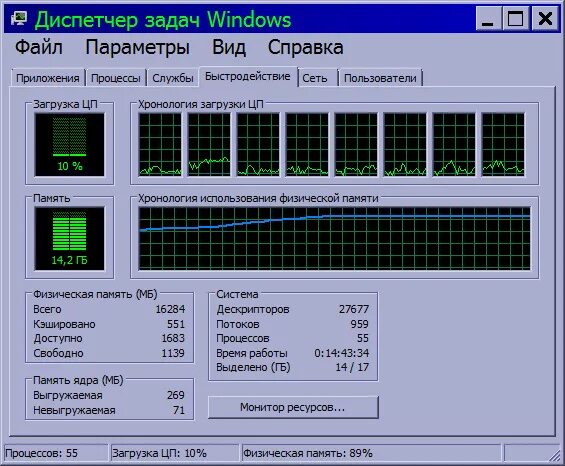Open the Файл menu
Screen dimensions: 565x466
point(39,47)
